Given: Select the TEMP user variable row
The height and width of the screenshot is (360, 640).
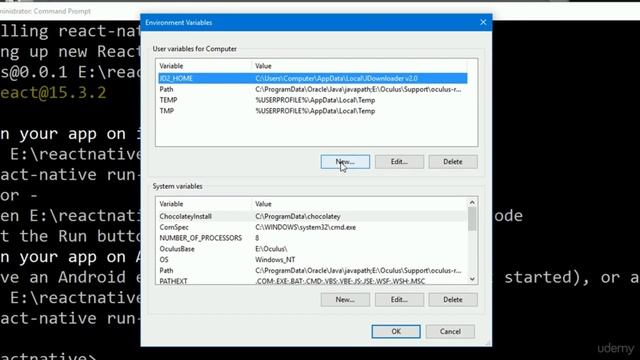Looking at the screenshot, I should [313, 100].
